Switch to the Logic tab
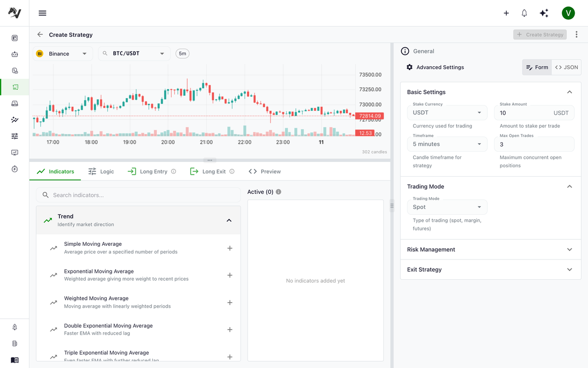 (x=101, y=172)
